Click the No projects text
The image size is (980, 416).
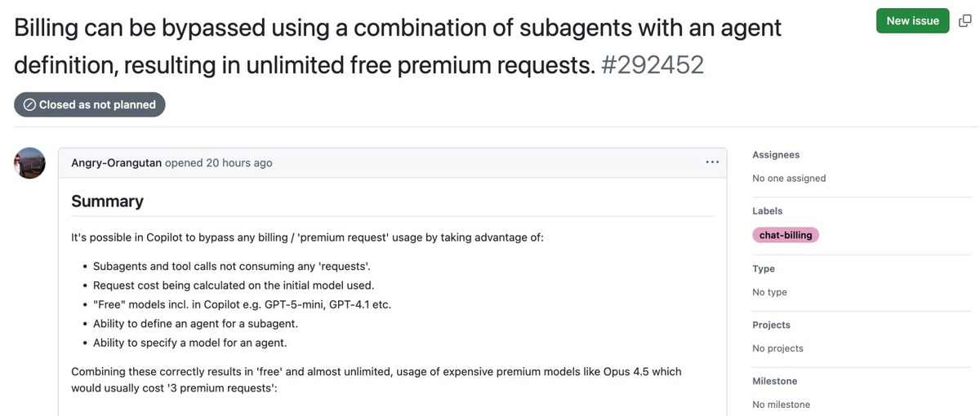(777, 348)
